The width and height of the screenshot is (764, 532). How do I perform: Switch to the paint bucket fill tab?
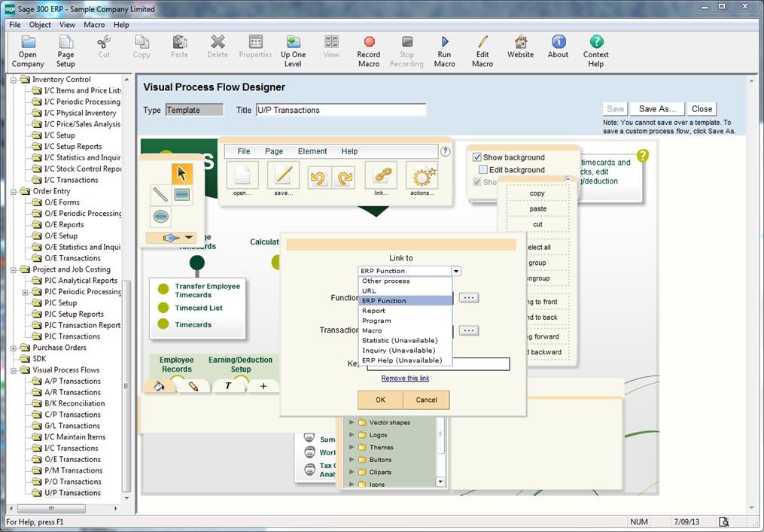(160, 386)
